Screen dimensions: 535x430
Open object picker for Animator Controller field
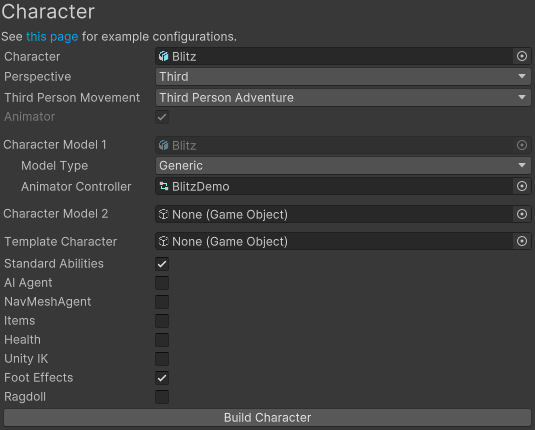coord(522,186)
